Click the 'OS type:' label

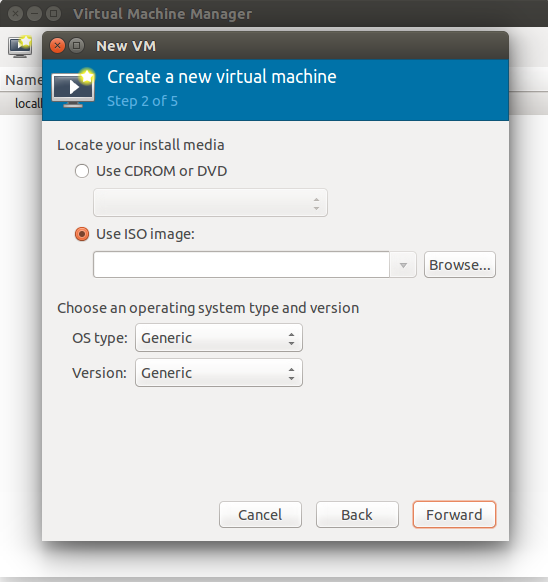coord(100,338)
